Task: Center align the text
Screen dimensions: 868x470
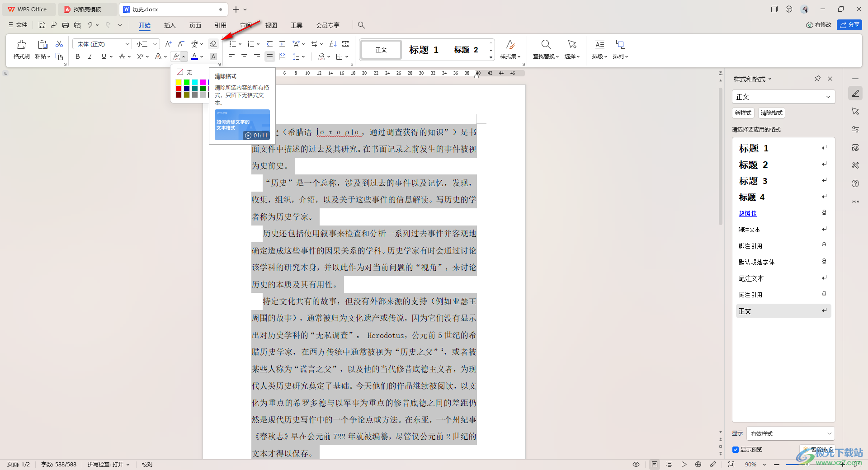Action: click(x=244, y=56)
